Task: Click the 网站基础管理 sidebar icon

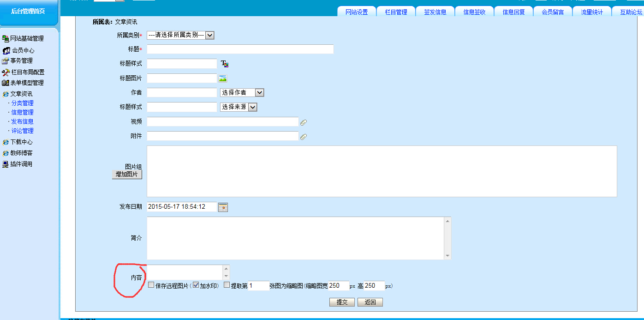Action: [x=6, y=39]
